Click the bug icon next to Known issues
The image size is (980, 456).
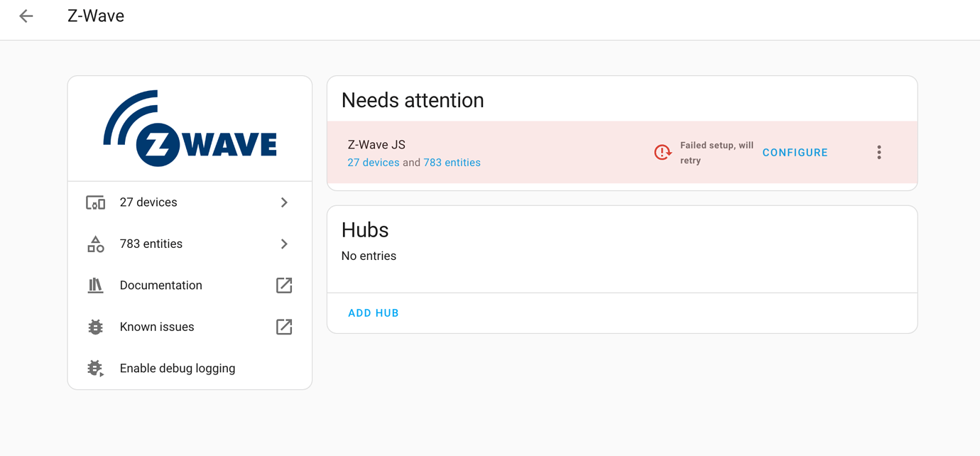[x=94, y=326]
